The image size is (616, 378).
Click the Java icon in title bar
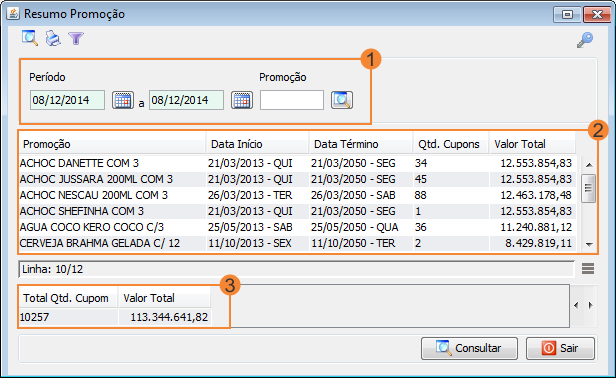pos(13,14)
